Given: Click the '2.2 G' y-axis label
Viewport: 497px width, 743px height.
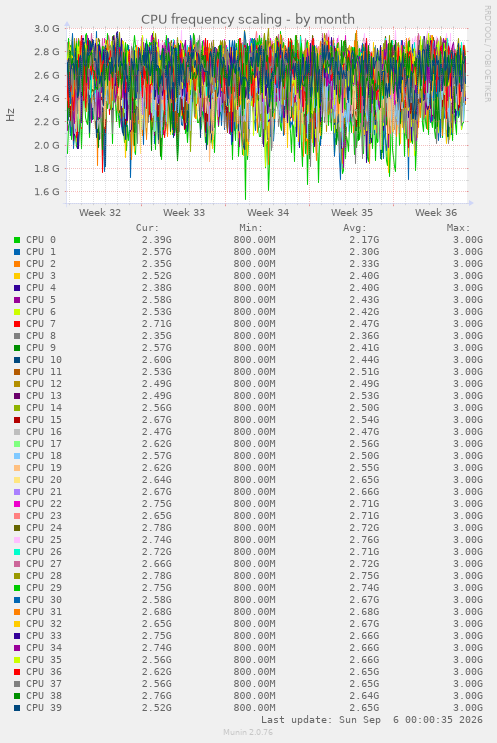Looking at the screenshot, I should [x=47, y=122].
